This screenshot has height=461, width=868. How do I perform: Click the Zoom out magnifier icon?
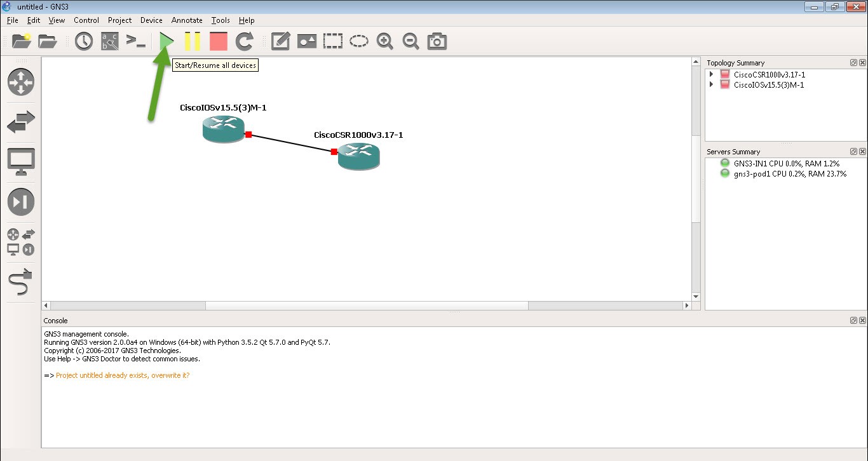[x=410, y=41]
